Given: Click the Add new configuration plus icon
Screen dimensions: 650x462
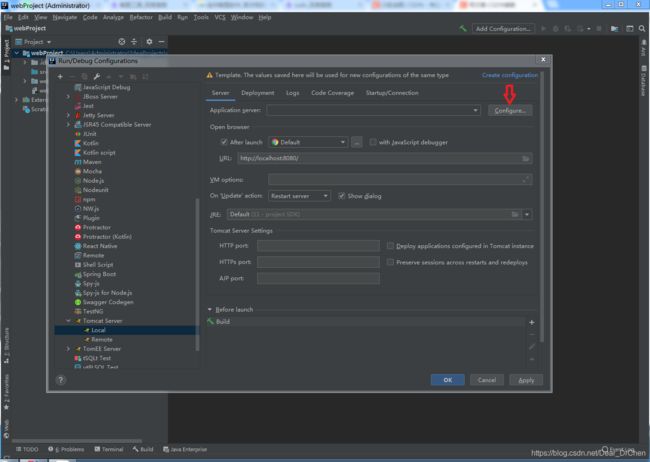Looking at the screenshot, I should tap(60, 77).
